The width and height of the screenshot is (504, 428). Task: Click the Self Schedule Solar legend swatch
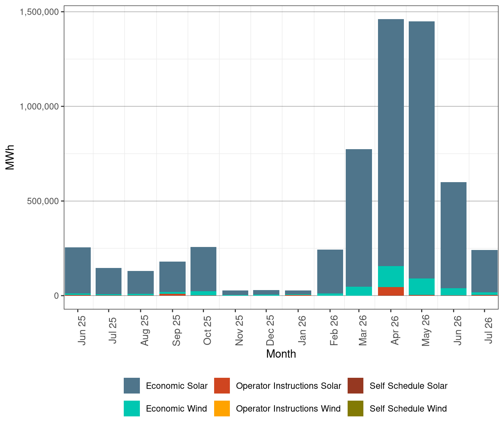pos(355,386)
